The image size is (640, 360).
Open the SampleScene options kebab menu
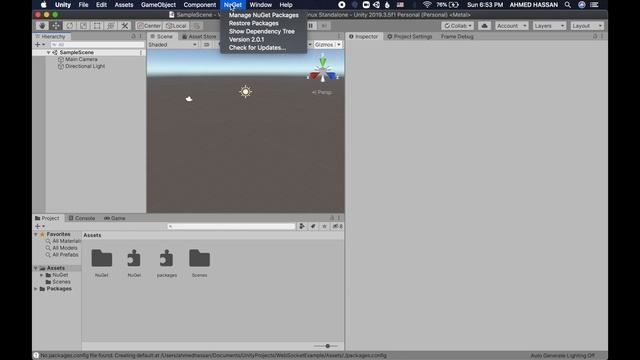pyautogui.click(x=141, y=52)
